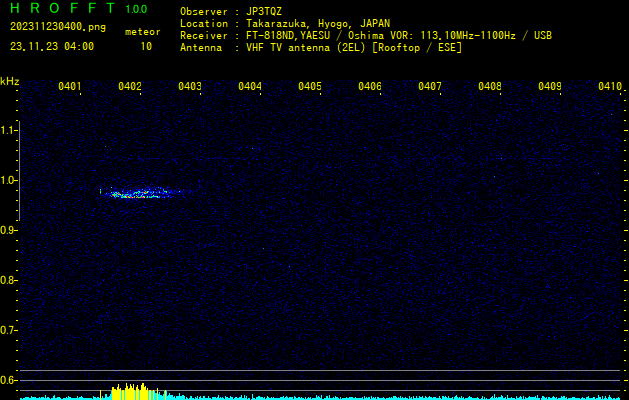Click the 0403 time marker
Image resolution: width=629 pixels, height=400 pixels.
point(190,86)
